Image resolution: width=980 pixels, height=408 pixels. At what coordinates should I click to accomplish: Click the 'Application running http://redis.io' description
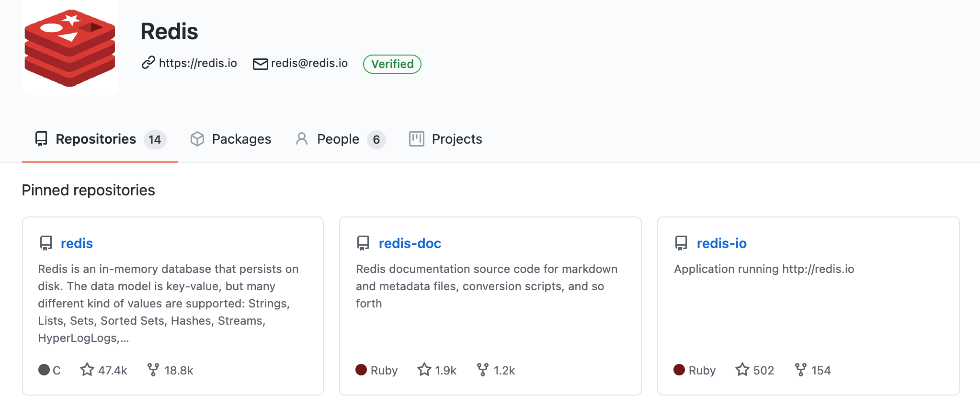764,269
